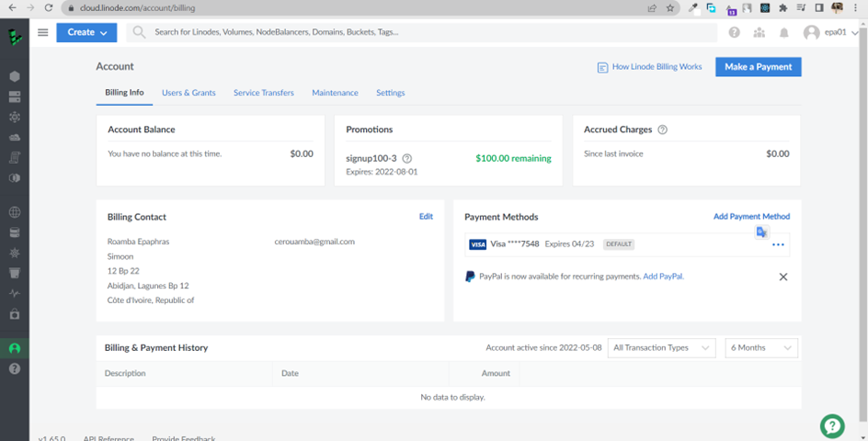Dismiss the PayPal notice

coord(783,277)
